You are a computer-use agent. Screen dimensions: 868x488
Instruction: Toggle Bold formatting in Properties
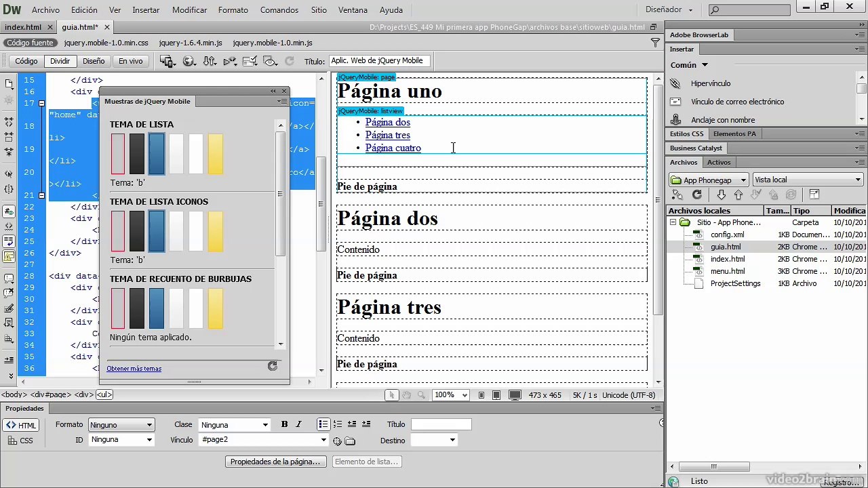[284, 424]
